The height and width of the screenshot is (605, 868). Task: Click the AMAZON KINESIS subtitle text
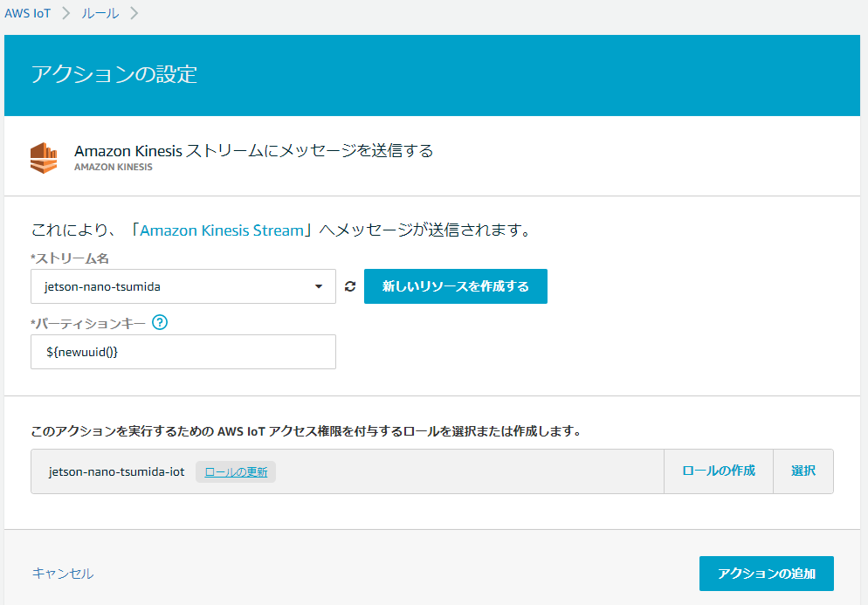pyautogui.click(x=114, y=167)
